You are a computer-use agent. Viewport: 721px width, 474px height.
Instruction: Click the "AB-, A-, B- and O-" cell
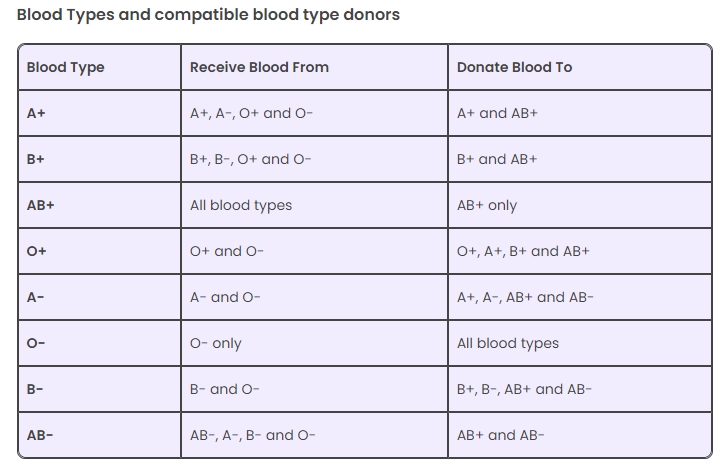253,435
